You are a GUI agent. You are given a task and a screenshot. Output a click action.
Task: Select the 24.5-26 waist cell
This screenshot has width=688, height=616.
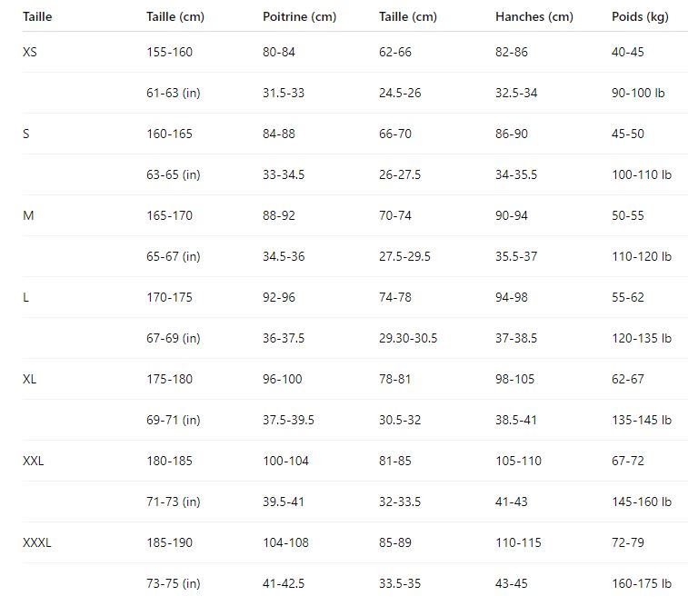400,93
